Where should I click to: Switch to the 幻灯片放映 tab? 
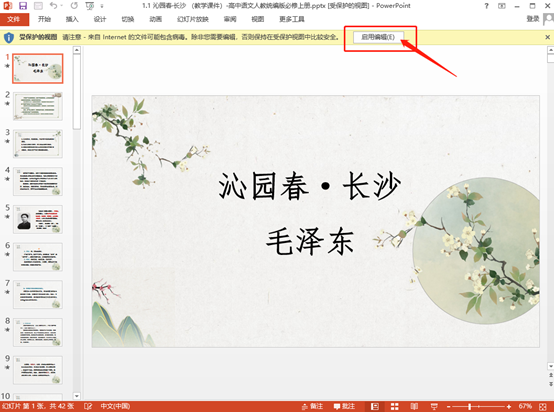click(x=193, y=19)
